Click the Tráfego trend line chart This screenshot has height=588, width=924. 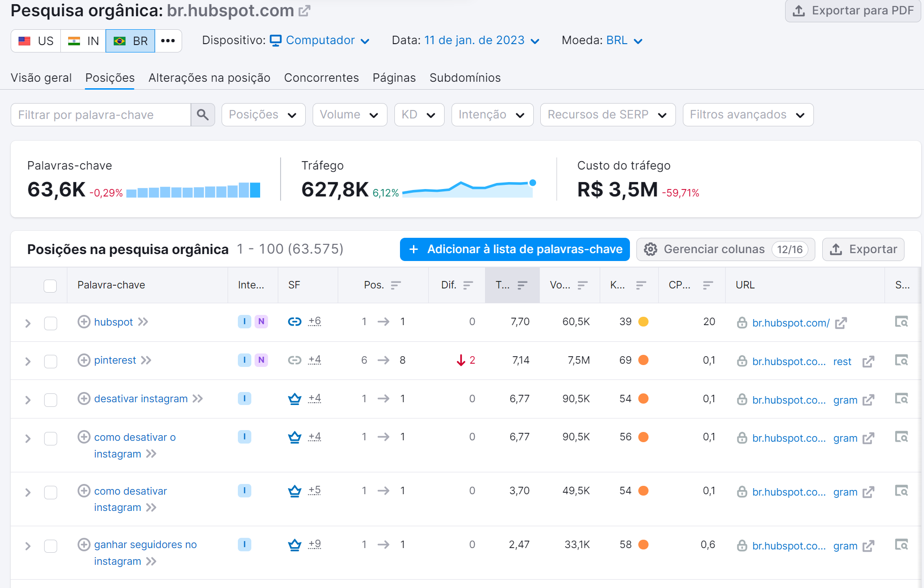[x=469, y=189]
